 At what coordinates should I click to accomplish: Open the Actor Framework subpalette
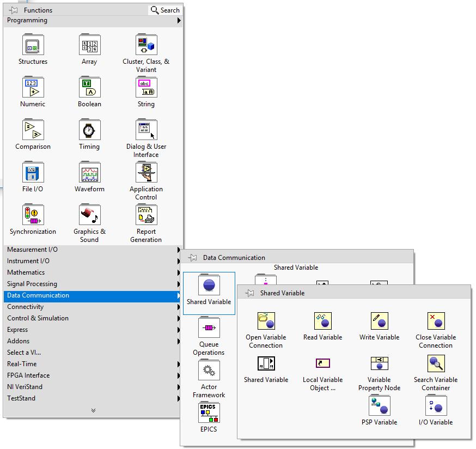click(x=209, y=370)
